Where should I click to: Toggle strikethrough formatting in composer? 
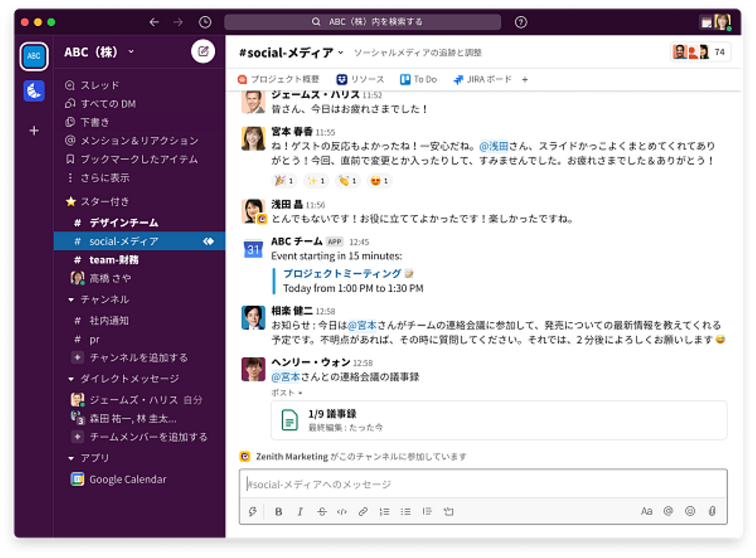click(321, 511)
